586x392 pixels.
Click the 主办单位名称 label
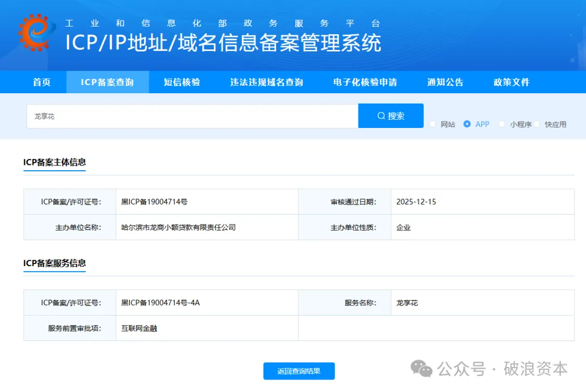pyautogui.click(x=79, y=227)
